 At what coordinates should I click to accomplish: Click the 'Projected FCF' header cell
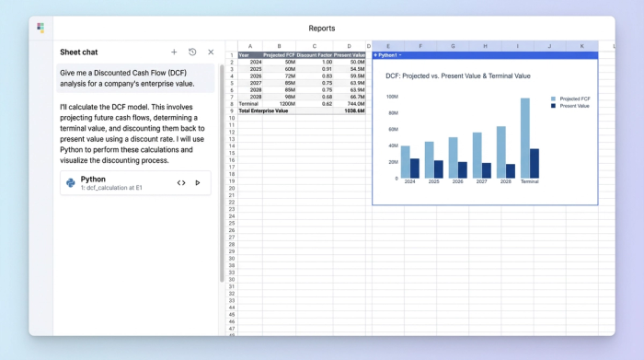click(x=280, y=55)
